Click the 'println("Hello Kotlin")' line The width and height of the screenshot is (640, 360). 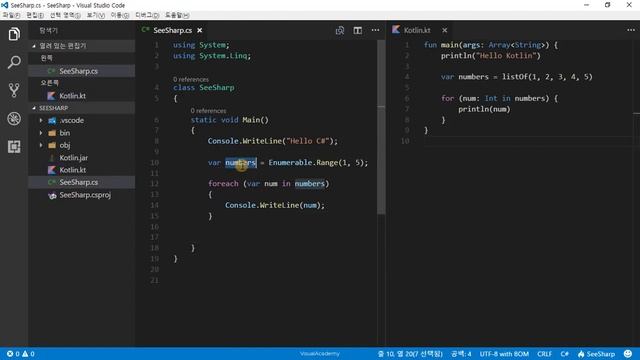coord(490,56)
